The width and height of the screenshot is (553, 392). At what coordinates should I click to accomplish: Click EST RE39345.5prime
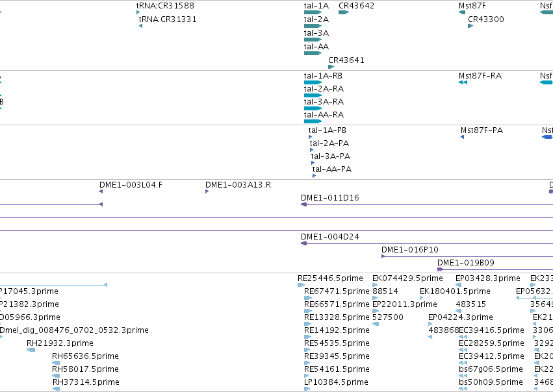[307, 363]
